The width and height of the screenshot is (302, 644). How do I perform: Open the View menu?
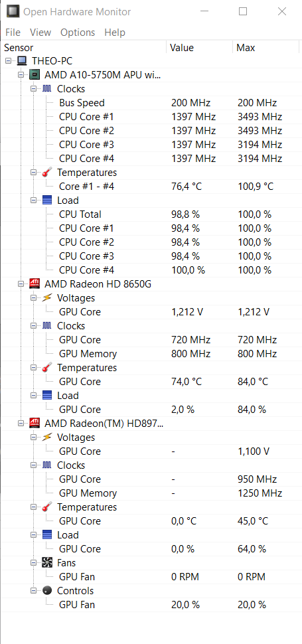point(40,33)
